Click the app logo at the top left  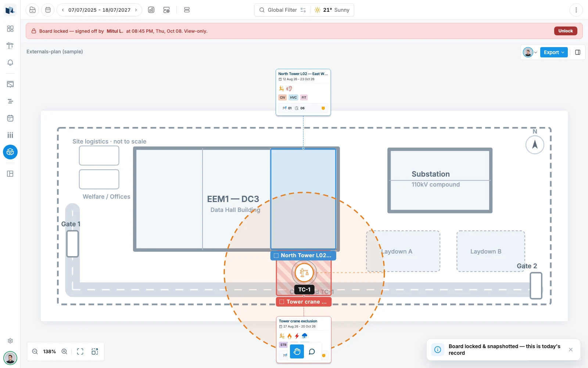(10, 10)
